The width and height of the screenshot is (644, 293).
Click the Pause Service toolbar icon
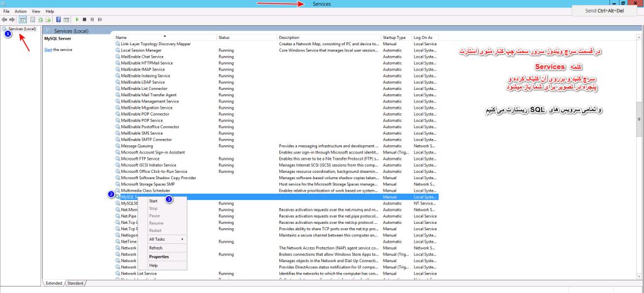click(x=92, y=19)
